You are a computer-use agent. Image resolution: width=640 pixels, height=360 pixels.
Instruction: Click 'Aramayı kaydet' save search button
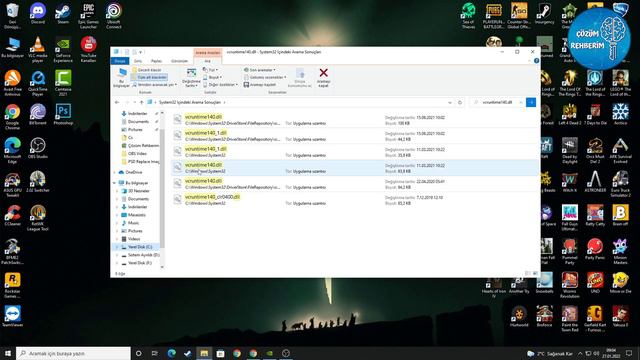(x=260, y=84)
